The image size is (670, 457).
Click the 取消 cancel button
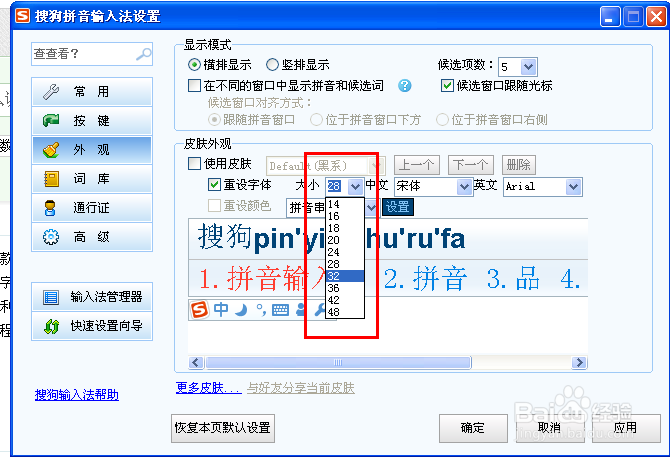(550, 428)
